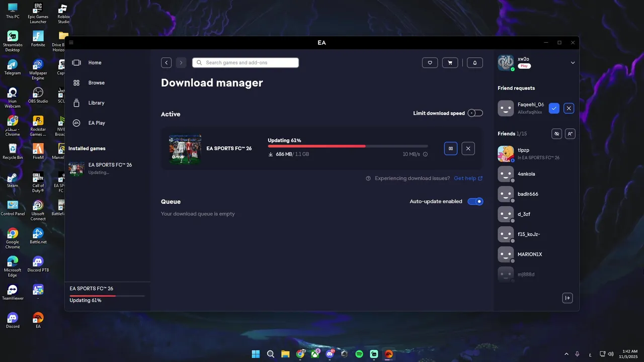Open File Explorer from taskbar
Image resolution: width=644 pixels, height=362 pixels.
(285, 354)
